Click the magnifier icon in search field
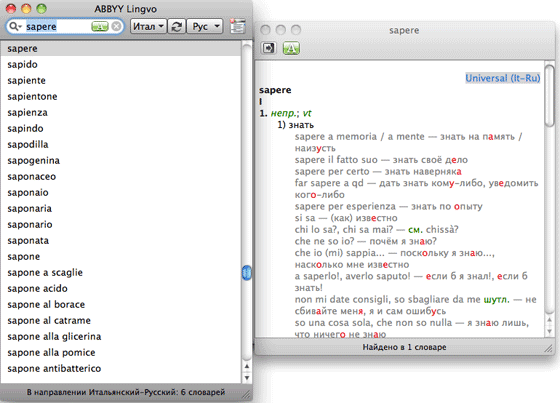Image resolution: width=560 pixels, height=403 pixels. coord(15,26)
